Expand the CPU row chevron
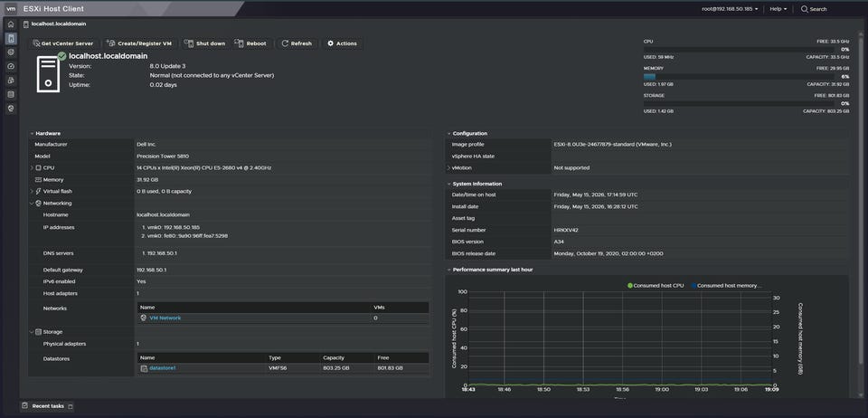This screenshot has width=868, height=418. click(x=32, y=167)
